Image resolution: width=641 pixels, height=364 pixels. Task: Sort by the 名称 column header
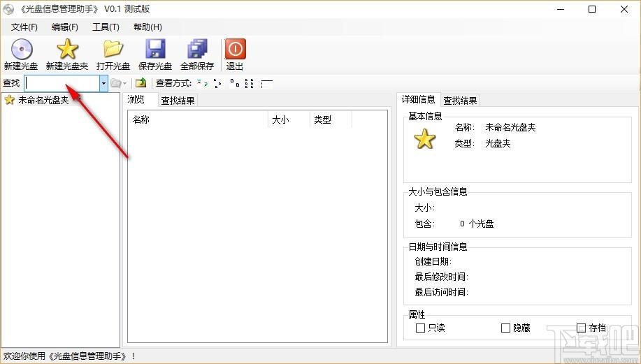coord(199,119)
